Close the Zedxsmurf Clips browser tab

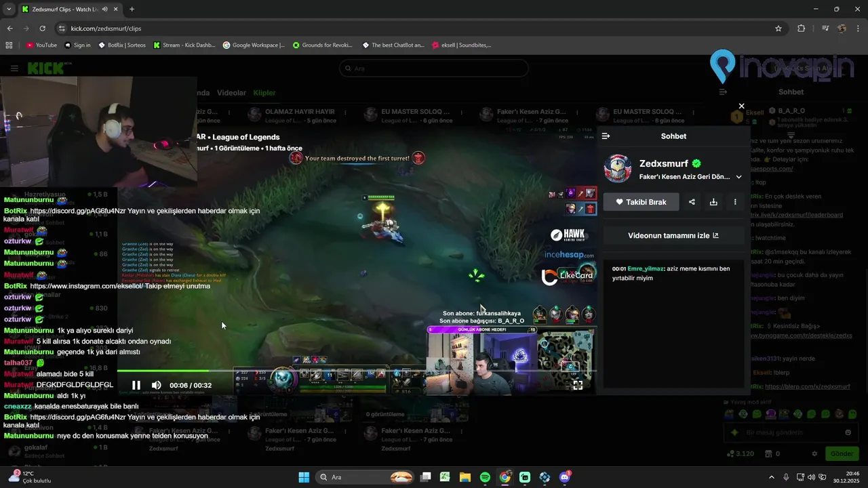tap(116, 9)
